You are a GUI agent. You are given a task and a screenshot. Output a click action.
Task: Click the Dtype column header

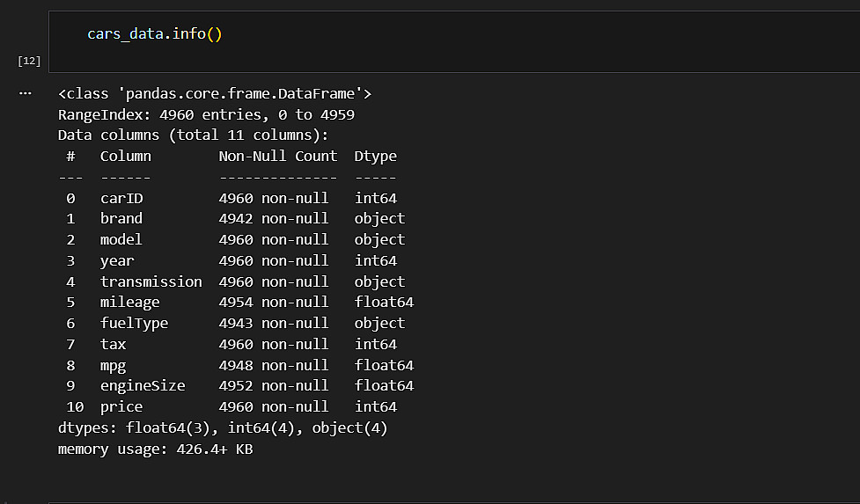(376, 157)
